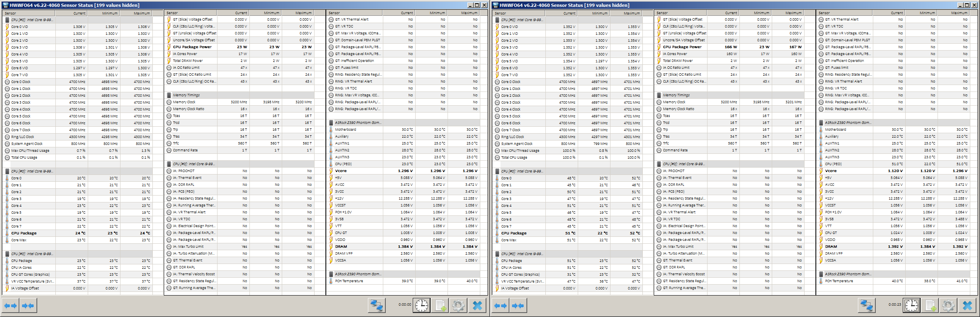Screen dimensions: 980x317
Task: Click the clock-circle icon beside Ring/LLC Clock, left window
Action: pyautogui.click(x=7, y=137)
